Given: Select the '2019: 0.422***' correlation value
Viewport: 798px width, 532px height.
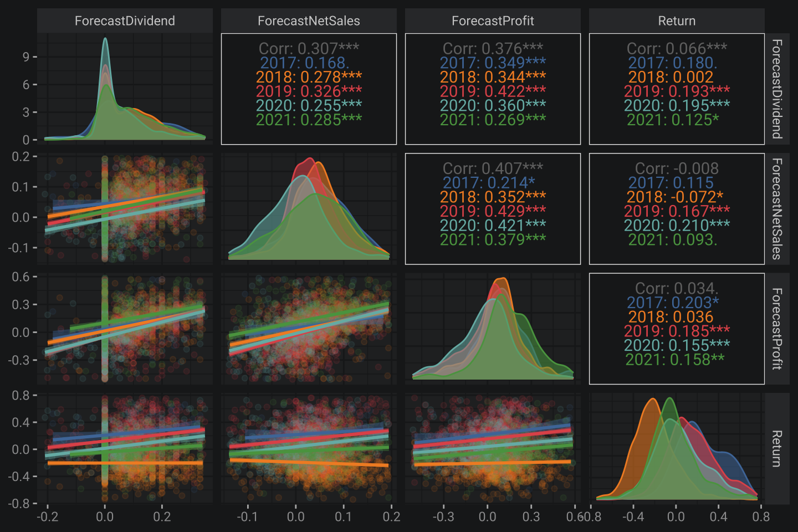Looking at the screenshot, I should (x=493, y=91).
